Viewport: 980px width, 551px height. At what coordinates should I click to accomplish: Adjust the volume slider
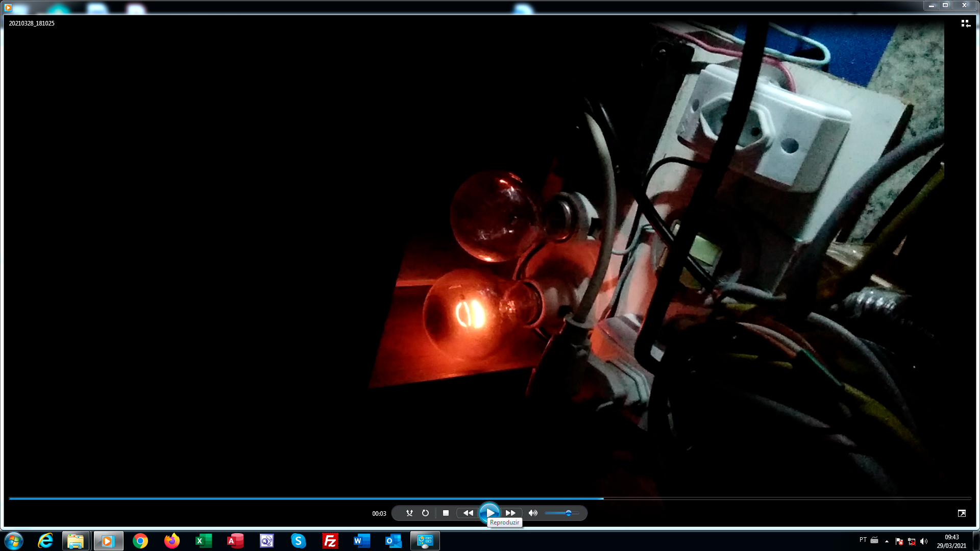tap(561, 513)
